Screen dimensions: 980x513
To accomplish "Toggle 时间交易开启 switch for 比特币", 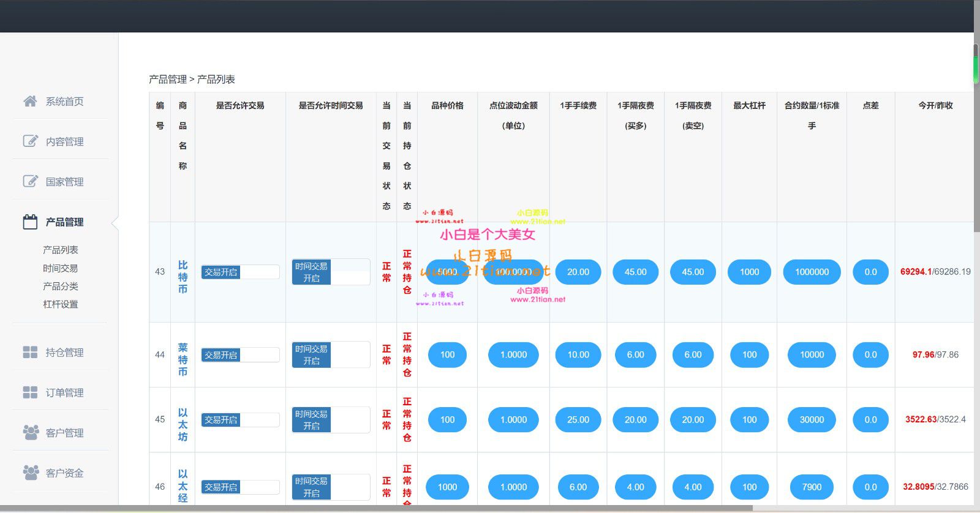I will coord(331,272).
